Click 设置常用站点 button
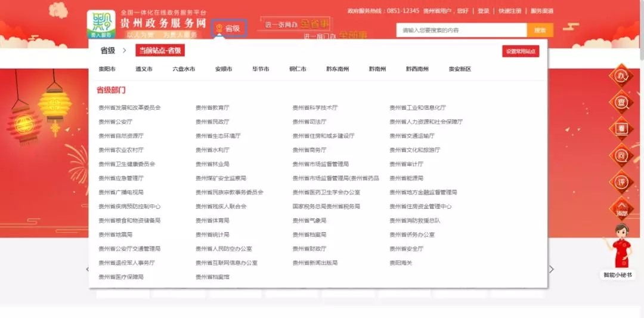The image size is (644, 318). point(521,51)
